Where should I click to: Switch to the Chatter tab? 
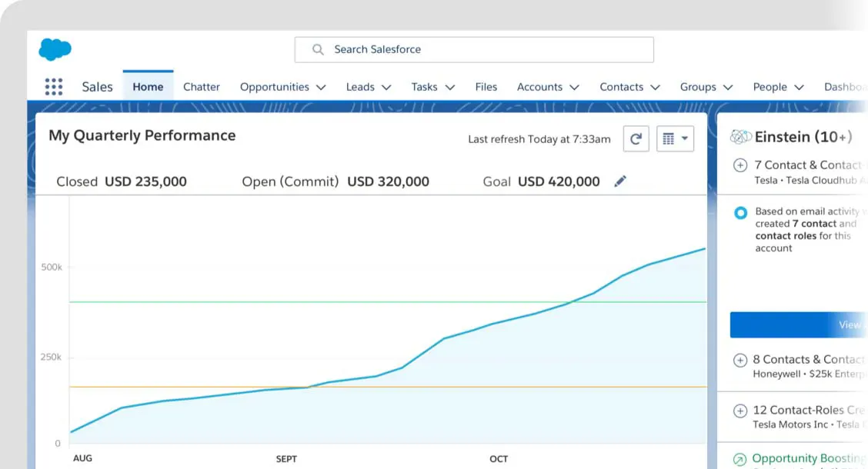pos(201,87)
